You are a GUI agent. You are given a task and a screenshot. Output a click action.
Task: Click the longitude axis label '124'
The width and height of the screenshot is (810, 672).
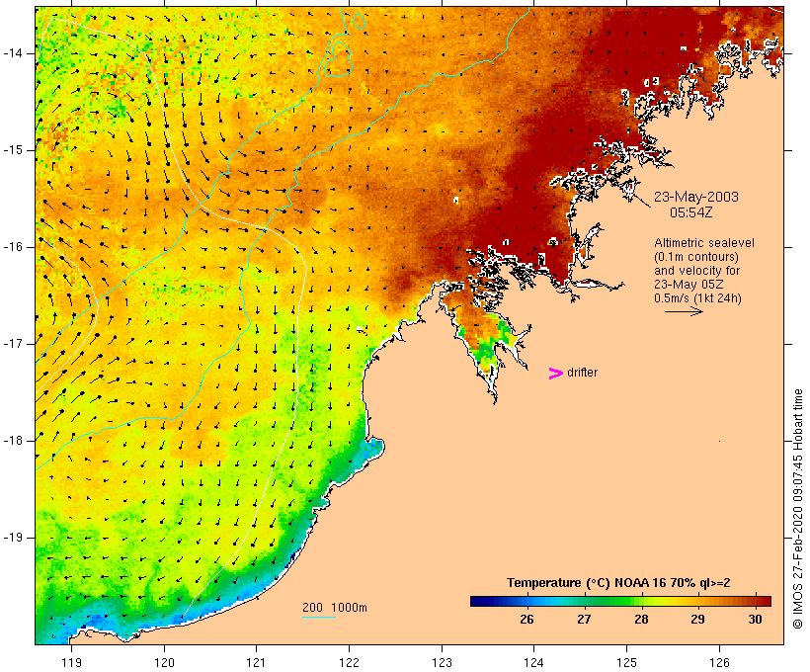click(534, 662)
